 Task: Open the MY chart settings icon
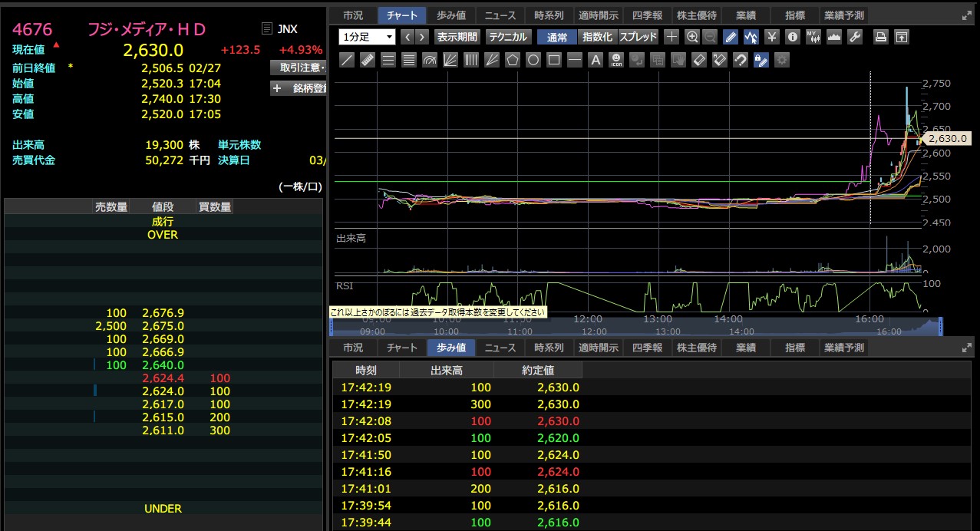click(x=813, y=37)
